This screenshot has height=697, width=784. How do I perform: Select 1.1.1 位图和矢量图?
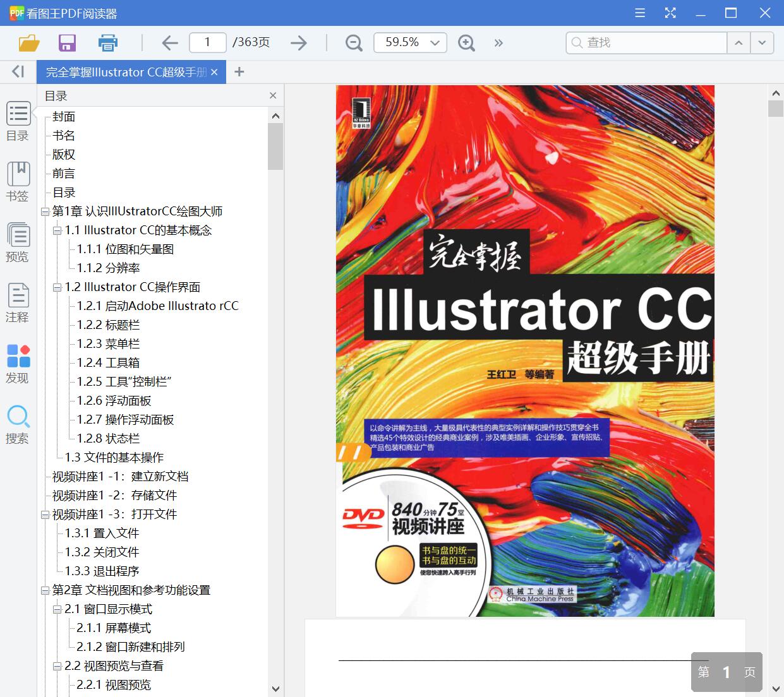point(125,249)
